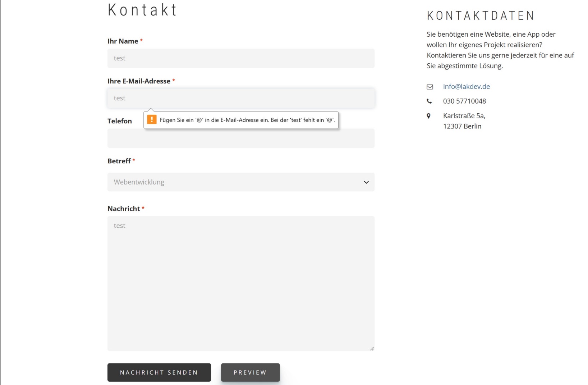Click the Karlstraße 5a address text
This screenshot has height=385, width=588.
click(x=464, y=116)
